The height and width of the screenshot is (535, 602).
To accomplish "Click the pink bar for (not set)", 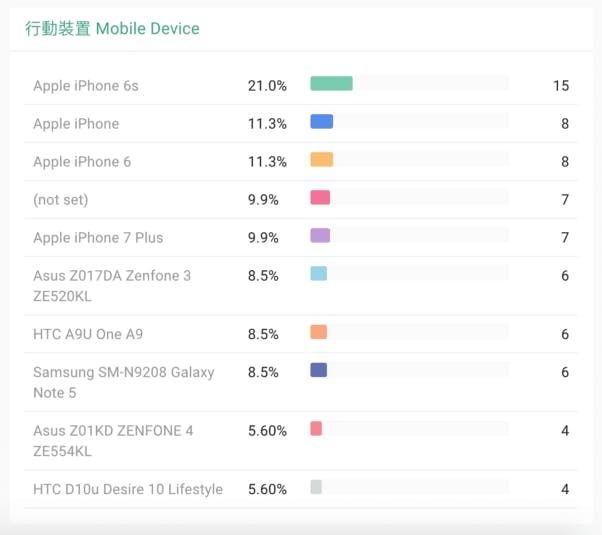I will tap(320, 198).
